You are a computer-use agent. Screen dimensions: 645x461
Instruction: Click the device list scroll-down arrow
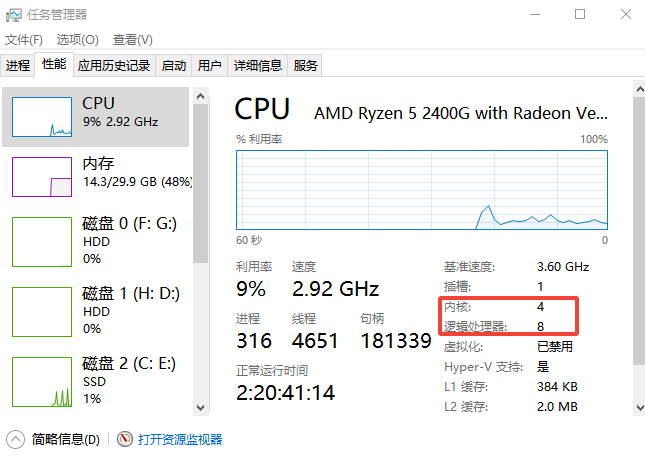(x=200, y=408)
